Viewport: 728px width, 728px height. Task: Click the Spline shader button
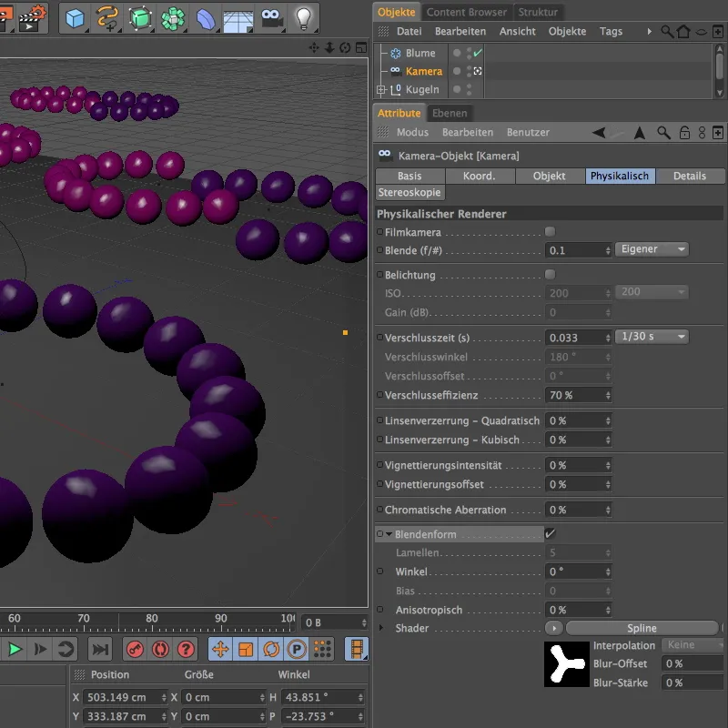coord(642,628)
